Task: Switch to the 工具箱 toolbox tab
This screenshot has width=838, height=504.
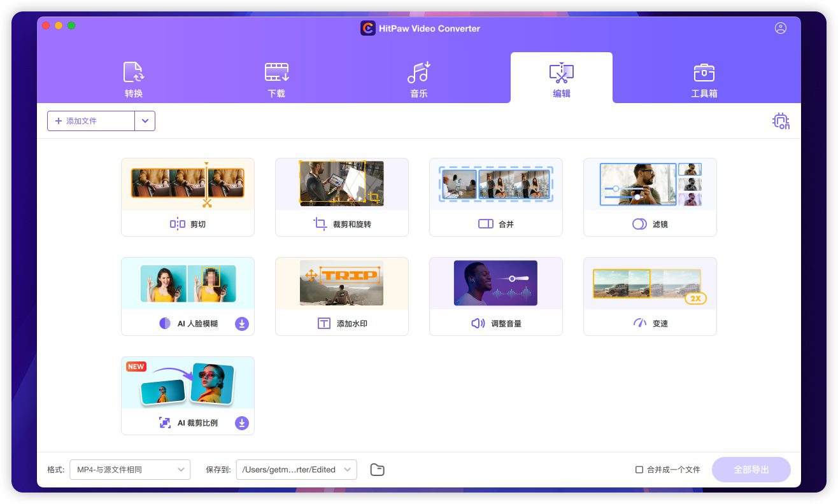Action: click(x=704, y=80)
